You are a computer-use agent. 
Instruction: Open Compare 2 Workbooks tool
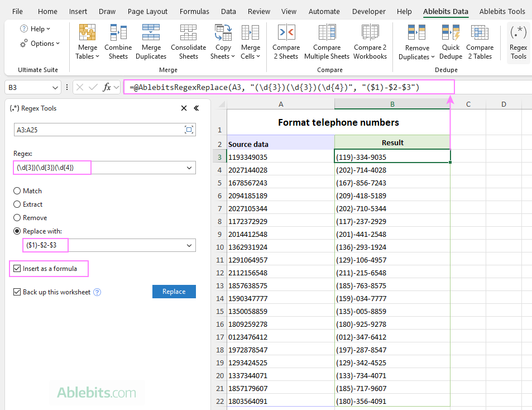[x=370, y=42]
